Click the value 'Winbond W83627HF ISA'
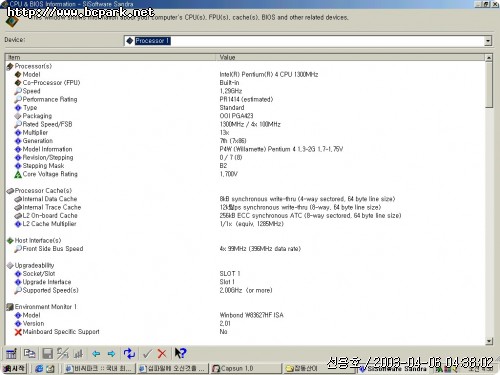This screenshot has width=500, height=375. (x=251, y=315)
